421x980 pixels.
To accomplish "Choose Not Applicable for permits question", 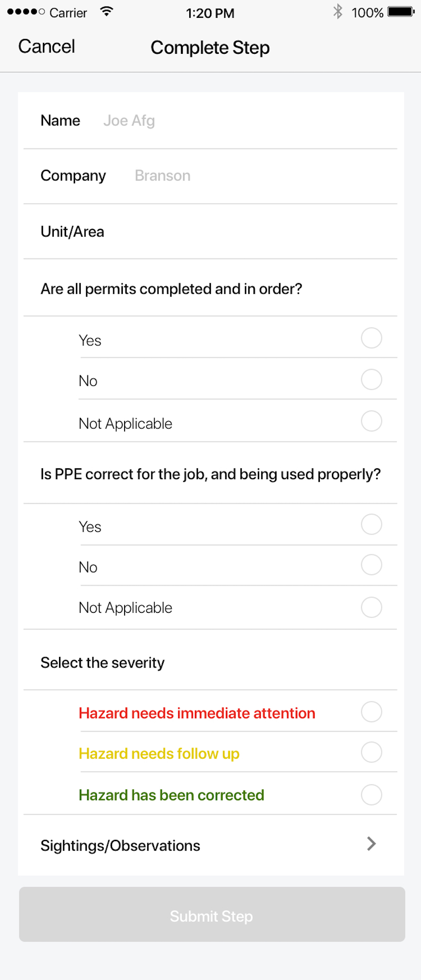I will tap(371, 421).
